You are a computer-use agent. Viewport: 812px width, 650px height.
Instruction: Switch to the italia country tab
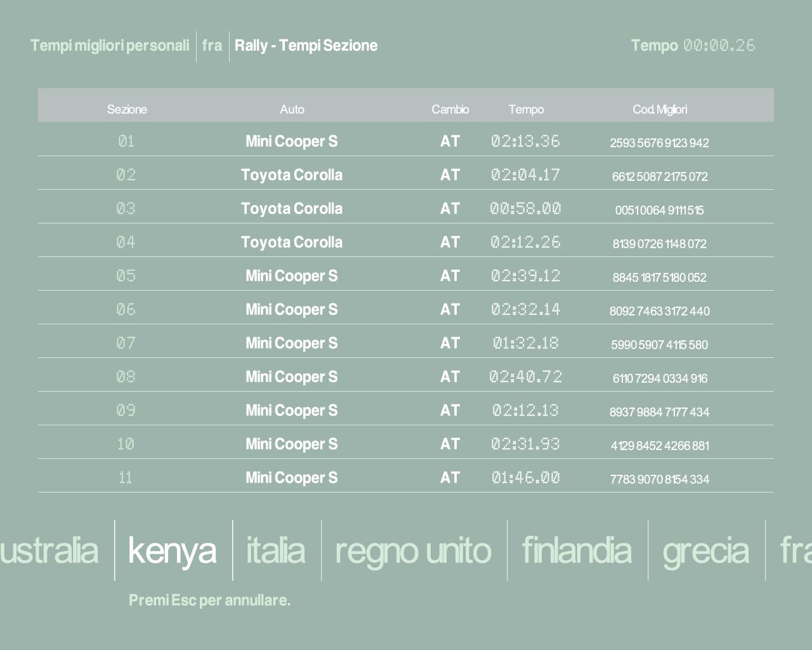tap(275, 550)
